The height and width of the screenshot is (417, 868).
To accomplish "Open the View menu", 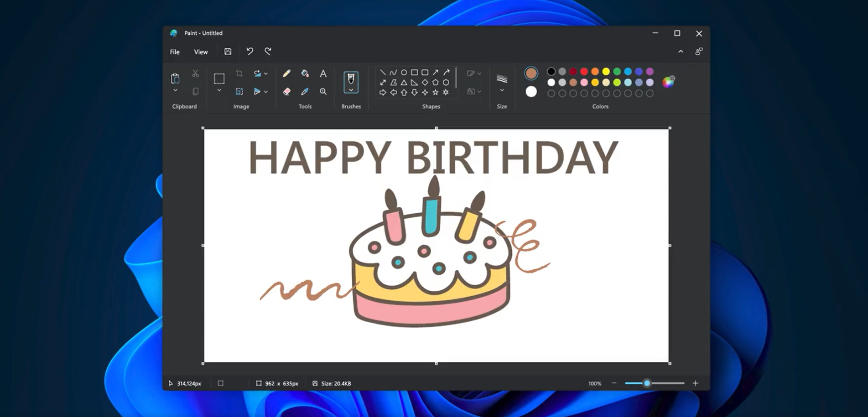I will (201, 52).
